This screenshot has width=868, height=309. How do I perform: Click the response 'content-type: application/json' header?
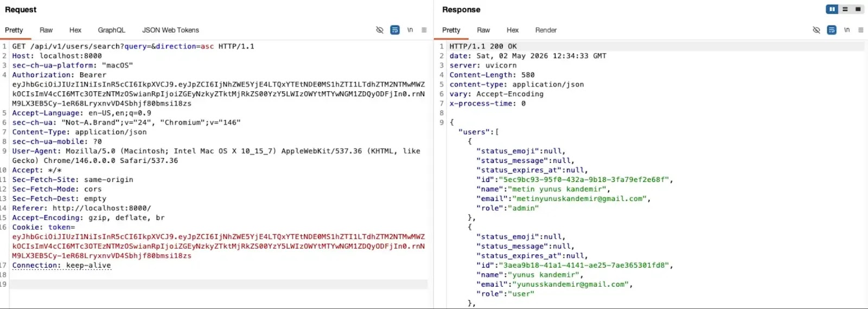(x=516, y=84)
